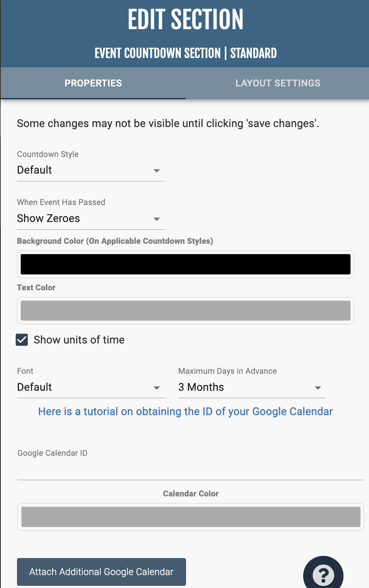Pick the black Background Color swatch
Image resolution: width=369 pixels, height=588 pixels.
coord(185,264)
